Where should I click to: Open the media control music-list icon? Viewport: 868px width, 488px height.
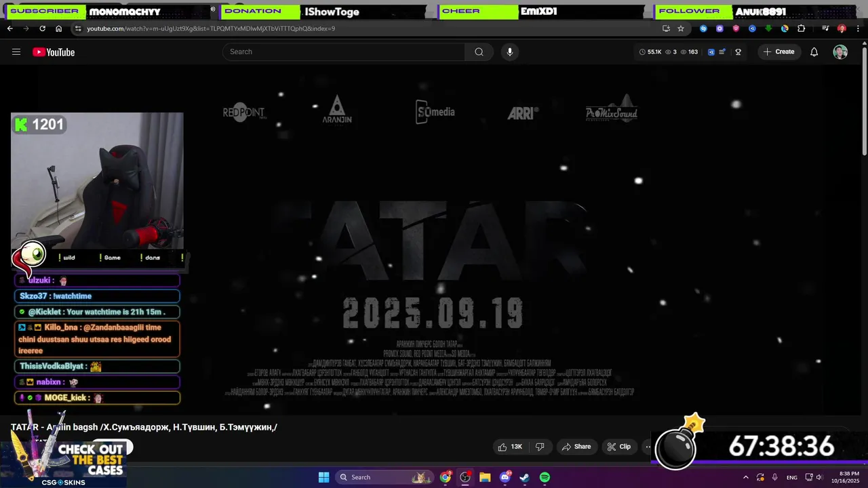point(825,28)
